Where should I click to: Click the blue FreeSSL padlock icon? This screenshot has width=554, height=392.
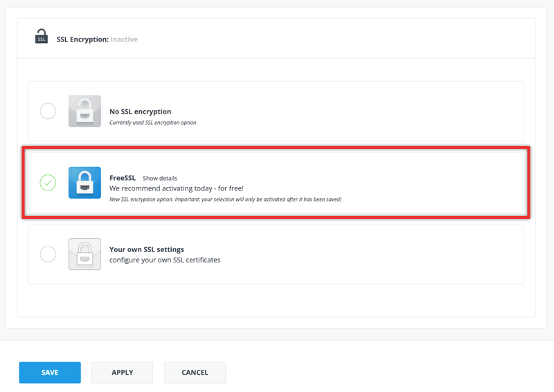click(x=84, y=183)
